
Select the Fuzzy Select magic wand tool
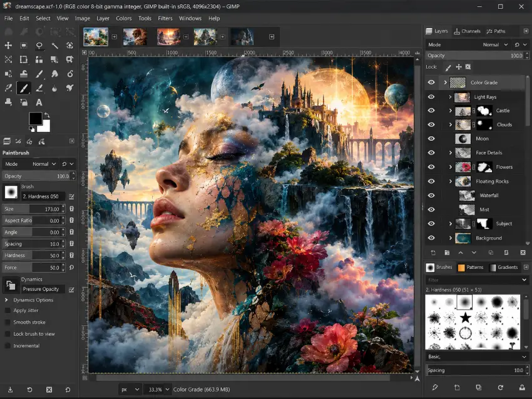pos(54,46)
